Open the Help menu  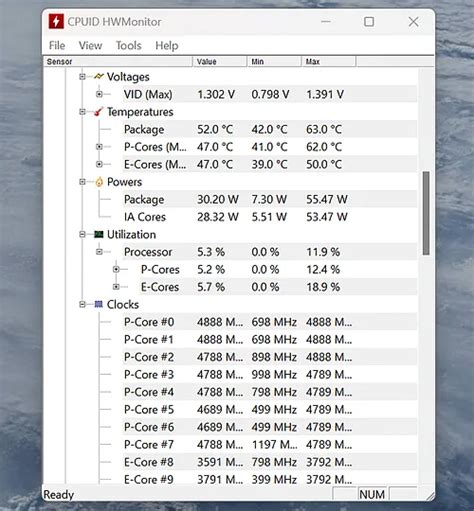point(167,45)
